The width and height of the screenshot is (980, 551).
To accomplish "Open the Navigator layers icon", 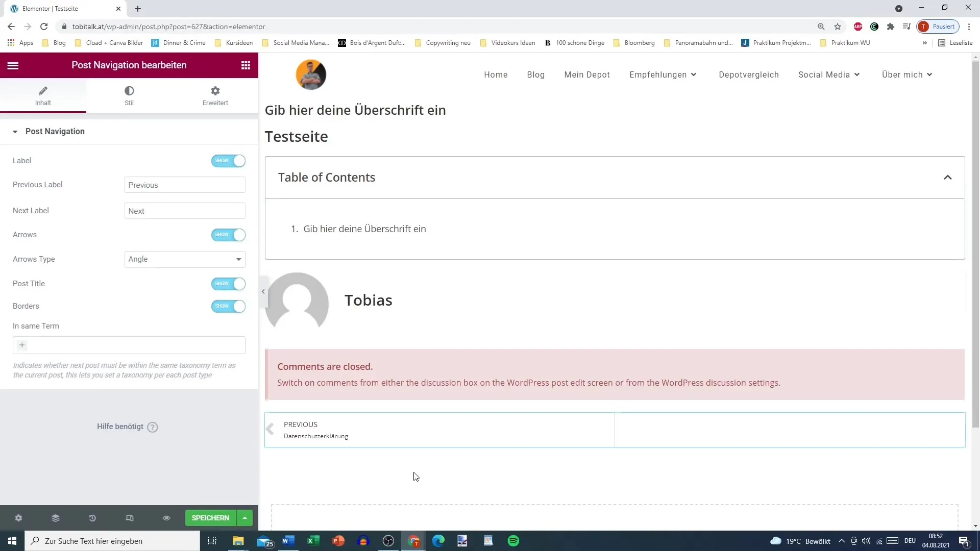I will point(55,518).
